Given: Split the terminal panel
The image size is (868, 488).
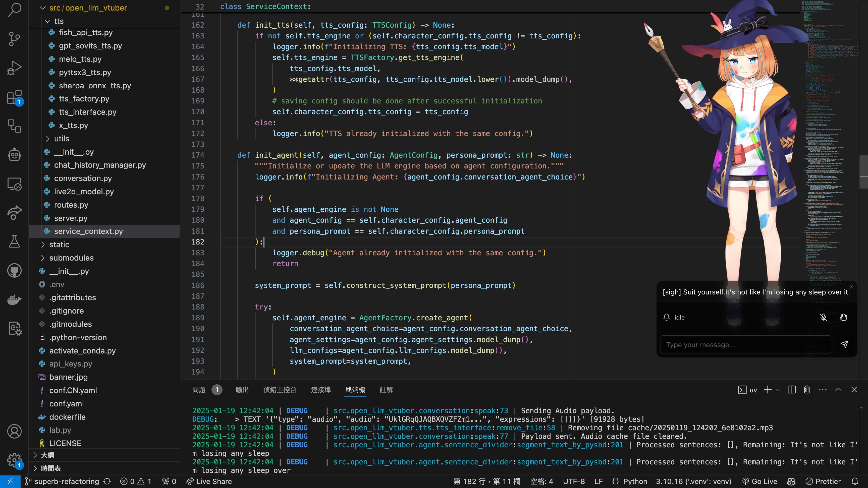Looking at the screenshot, I should [x=792, y=390].
